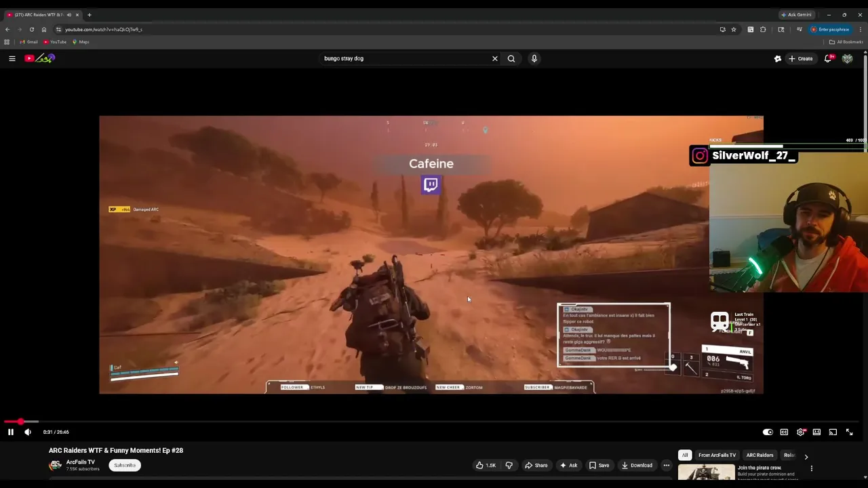
Task: Dislike the video with thumbs down
Action: (x=509, y=465)
